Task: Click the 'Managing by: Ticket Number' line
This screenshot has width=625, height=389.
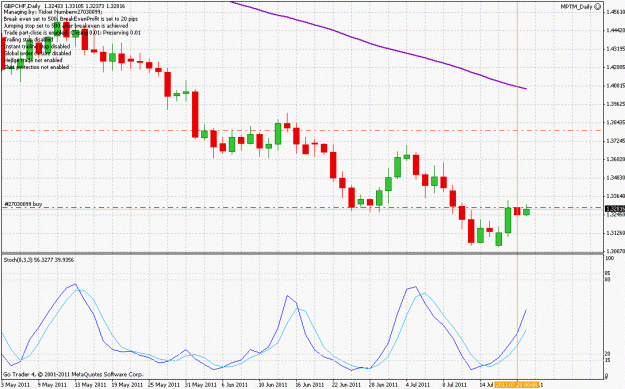Action: tap(53, 12)
